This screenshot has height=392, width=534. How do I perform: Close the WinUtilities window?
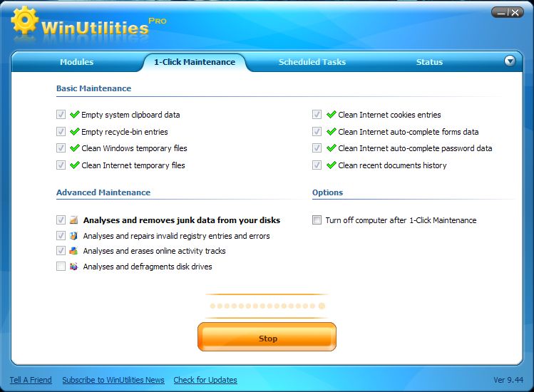point(515,13)
